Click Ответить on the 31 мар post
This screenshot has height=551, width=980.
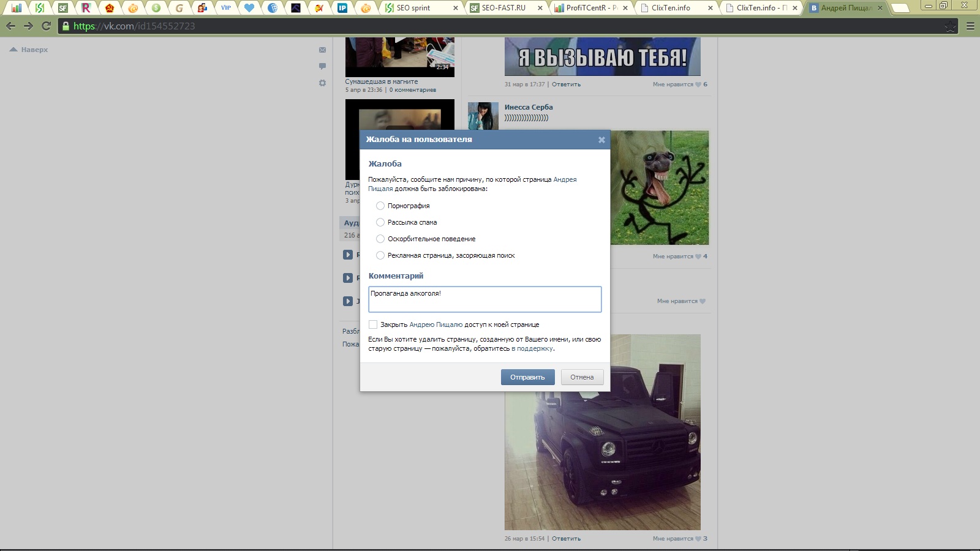566,84
